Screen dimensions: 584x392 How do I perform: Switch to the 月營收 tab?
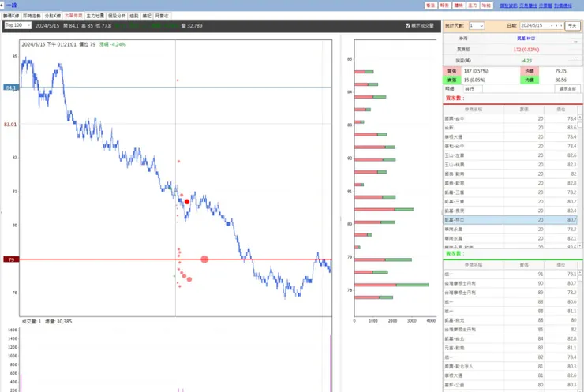pyautogui.click(x=162, y=16)
